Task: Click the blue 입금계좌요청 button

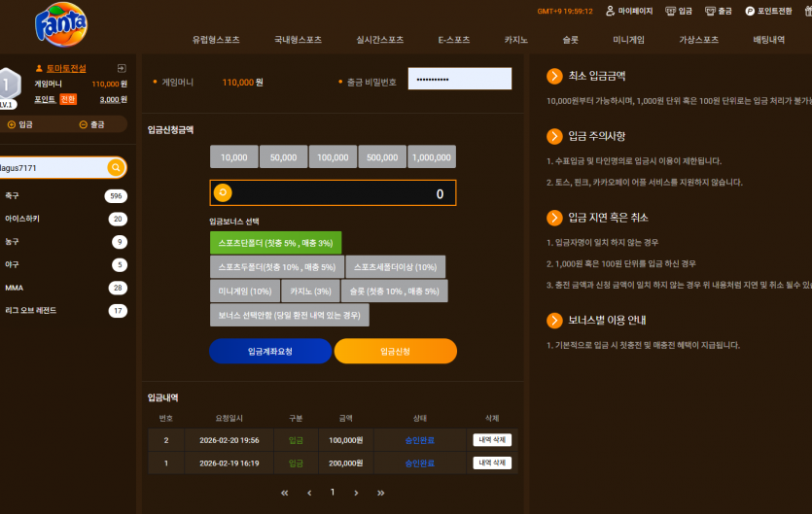Action: point(269,351)
